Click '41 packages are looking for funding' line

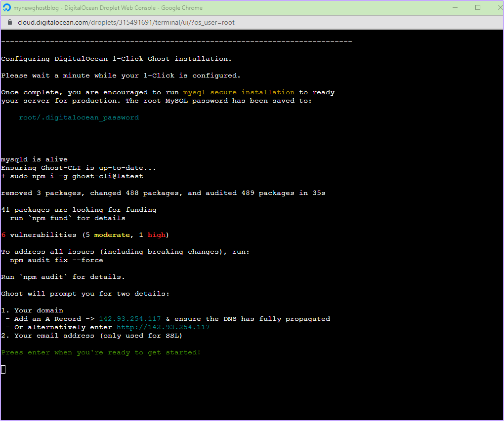coord(79,210)
